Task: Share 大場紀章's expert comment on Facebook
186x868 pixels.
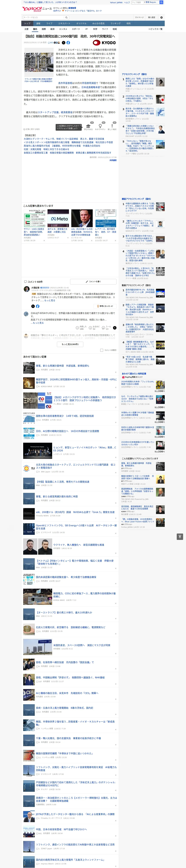Action: click(38, 306)
